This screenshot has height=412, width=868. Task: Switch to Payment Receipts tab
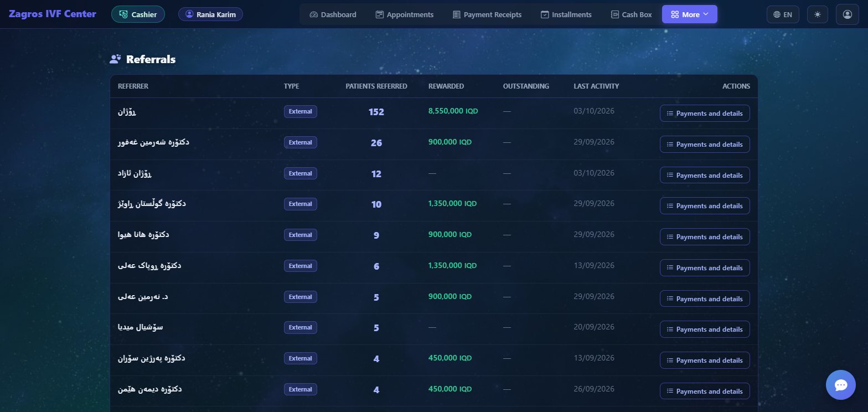pyautogui.click(x=487, y=14)
